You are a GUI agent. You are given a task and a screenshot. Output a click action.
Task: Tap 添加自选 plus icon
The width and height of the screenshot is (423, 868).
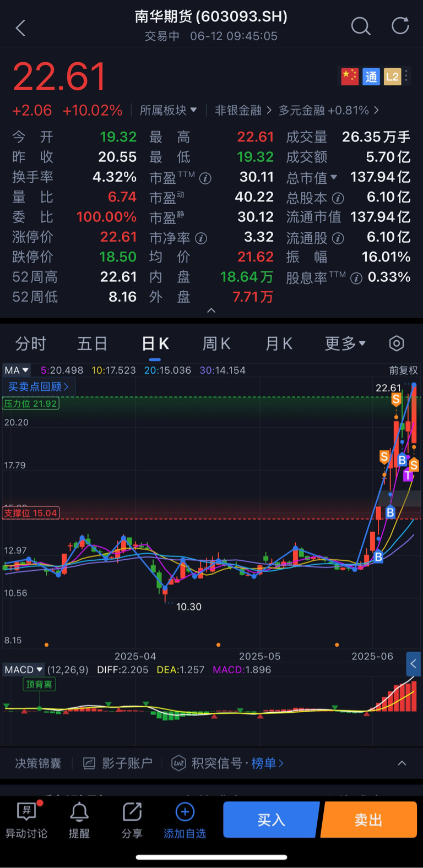point(185,820)
